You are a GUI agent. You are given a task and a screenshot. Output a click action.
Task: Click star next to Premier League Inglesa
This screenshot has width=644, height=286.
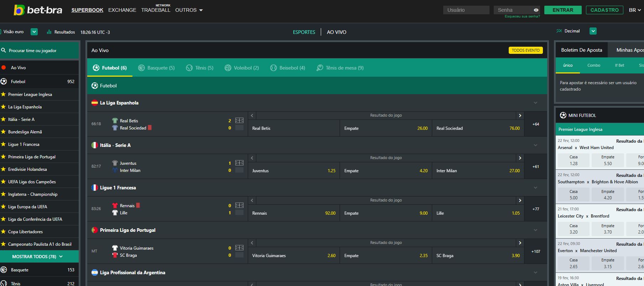[x=3, y=94]
